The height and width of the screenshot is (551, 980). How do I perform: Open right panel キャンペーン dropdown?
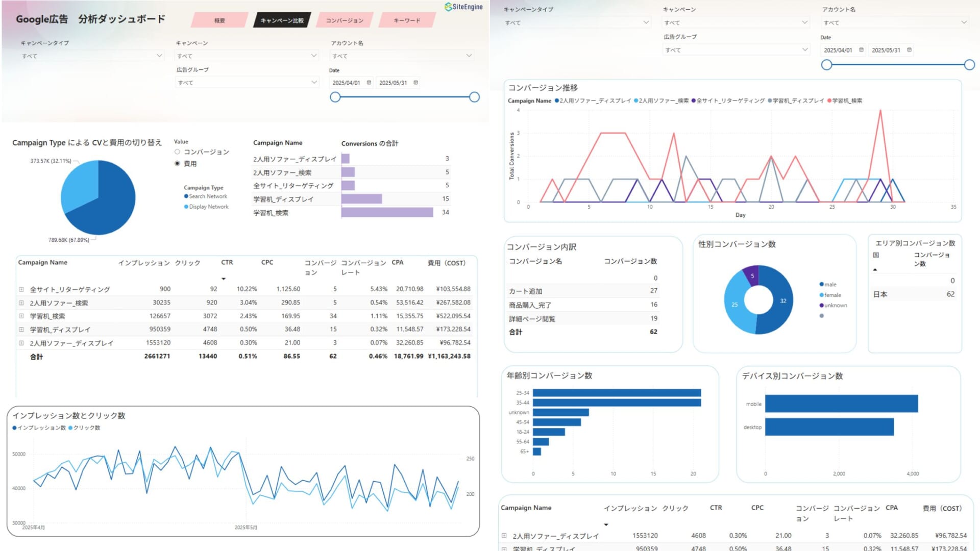736,22
